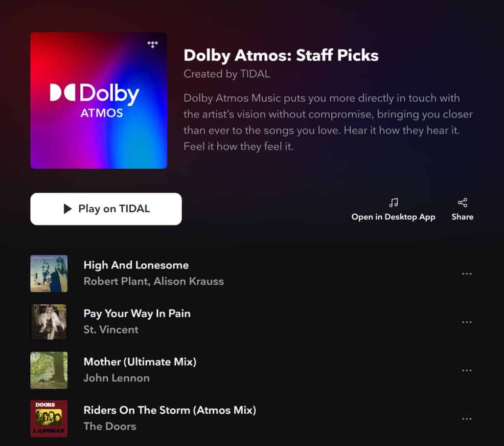
Task: Open more options for Riders On The Storm
Action: [x=467, y=419]
